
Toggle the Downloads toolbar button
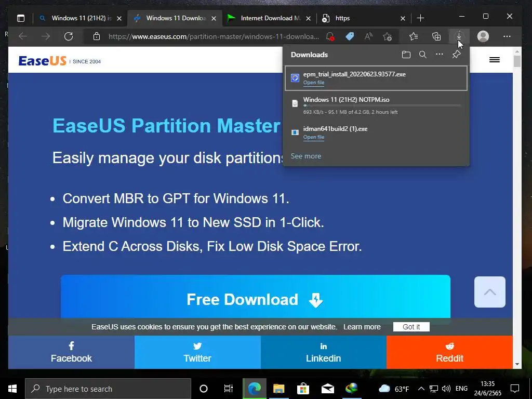pos(459,36)
